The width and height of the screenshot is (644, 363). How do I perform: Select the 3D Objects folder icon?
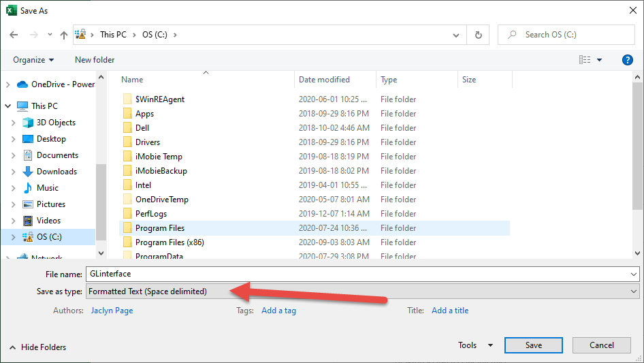(28, 123)
